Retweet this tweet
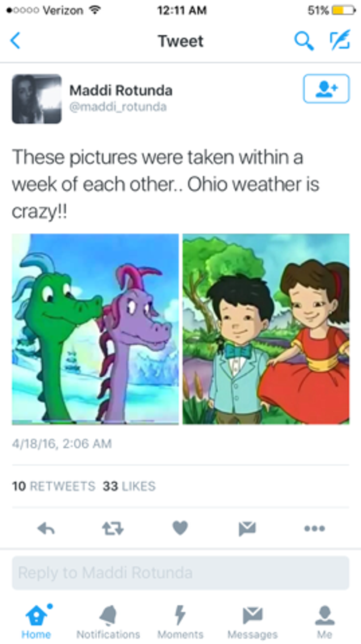 pos(113,529)
